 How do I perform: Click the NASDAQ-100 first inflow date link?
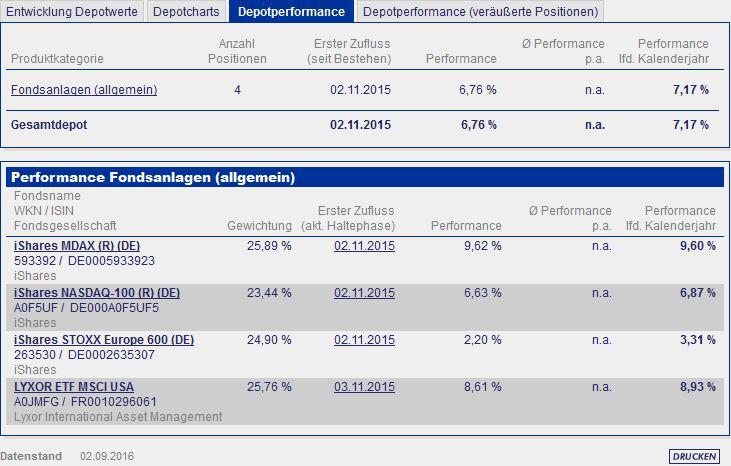pos(364,293)
